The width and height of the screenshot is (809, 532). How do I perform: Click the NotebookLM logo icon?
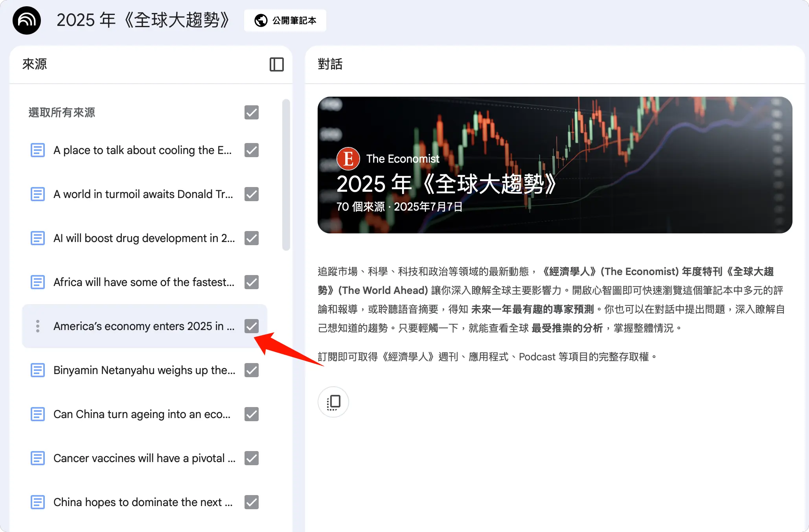coord(27,20)
